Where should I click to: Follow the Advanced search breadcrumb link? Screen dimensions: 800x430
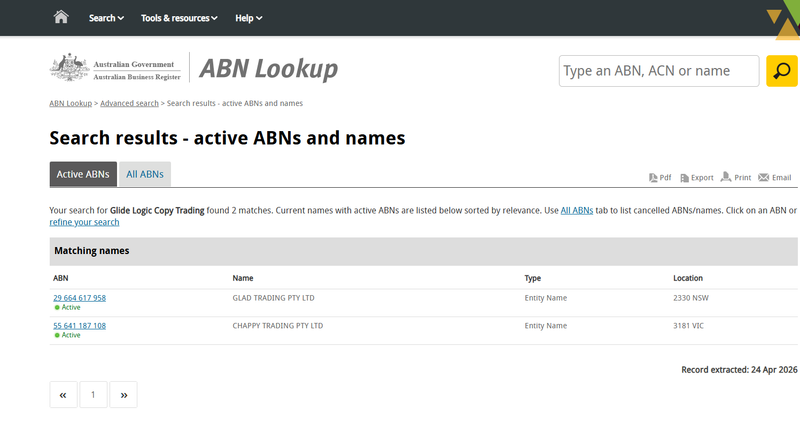[x=129, y=103]
